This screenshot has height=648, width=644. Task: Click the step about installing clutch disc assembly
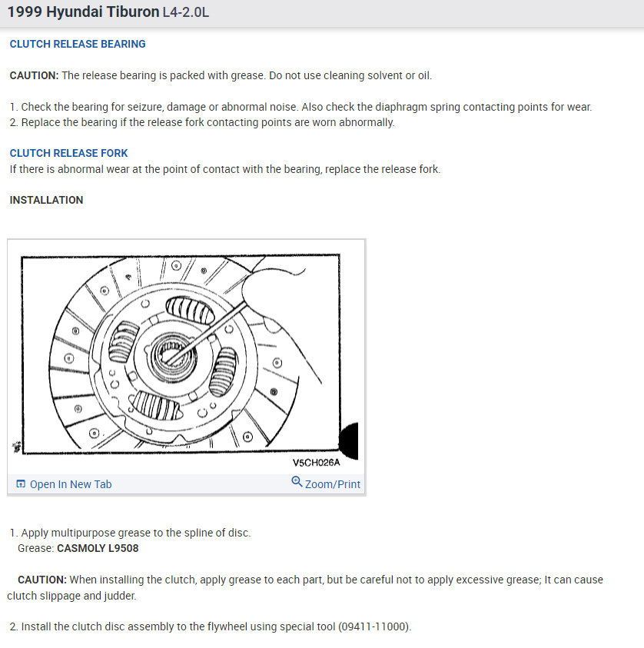pos(211,627)
